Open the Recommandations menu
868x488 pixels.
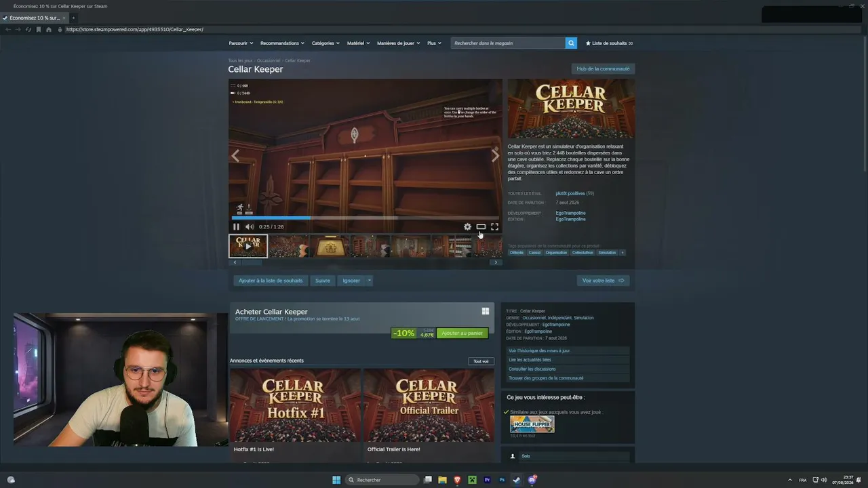(282, 43)
